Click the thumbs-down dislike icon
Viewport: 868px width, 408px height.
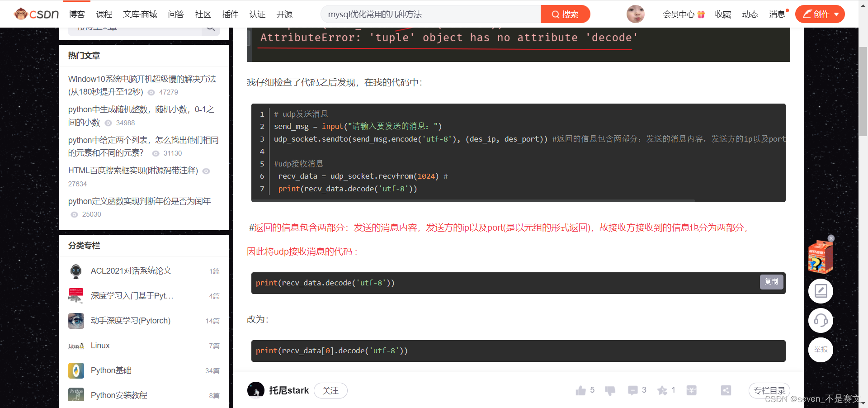(609, 390)
